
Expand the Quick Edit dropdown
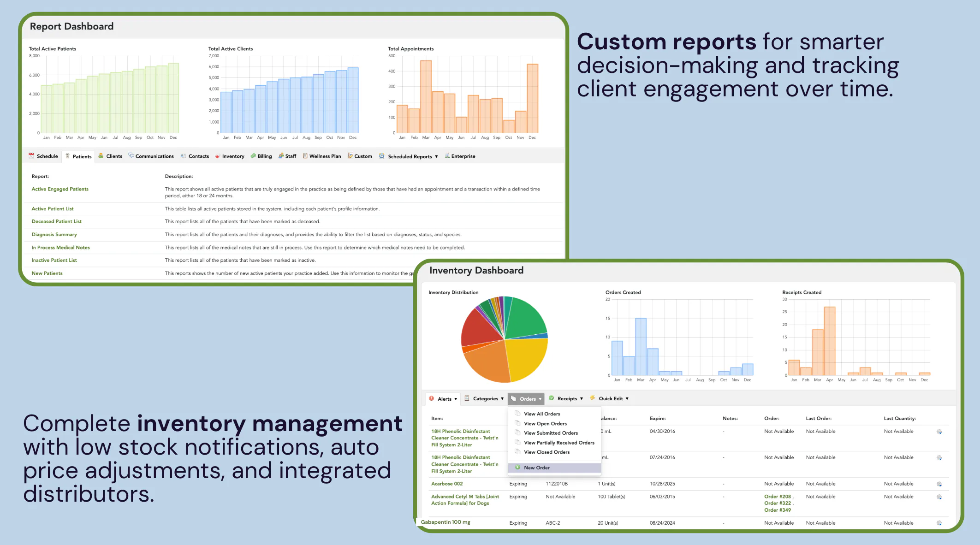point(609,399)
